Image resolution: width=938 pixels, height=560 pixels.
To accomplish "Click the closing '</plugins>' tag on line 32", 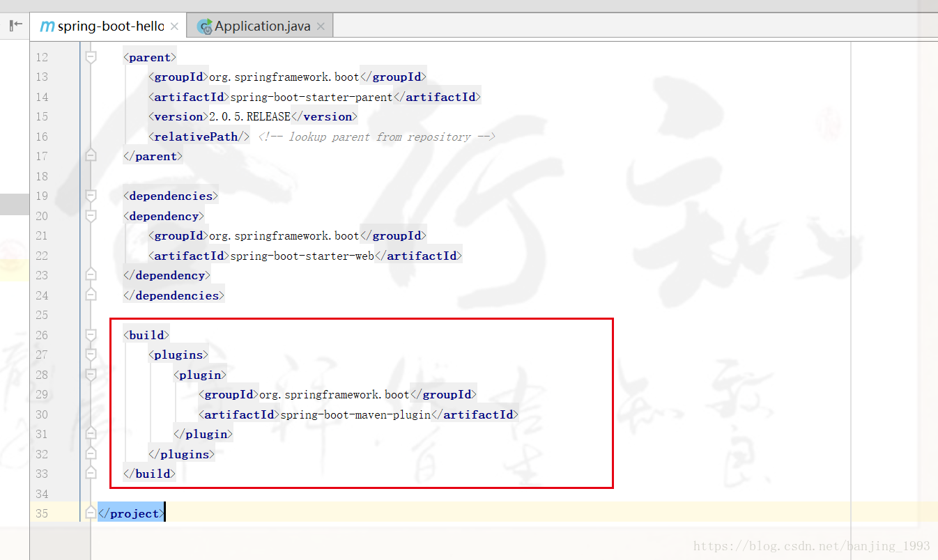I will pos(182,454).
